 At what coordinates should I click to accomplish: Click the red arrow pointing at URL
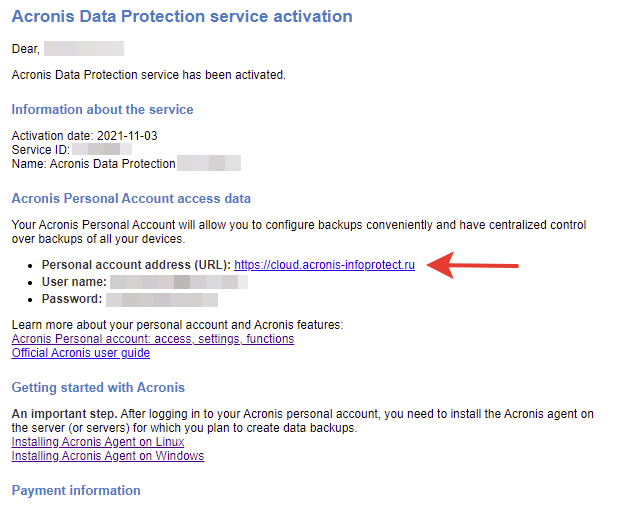coord(472,265)
